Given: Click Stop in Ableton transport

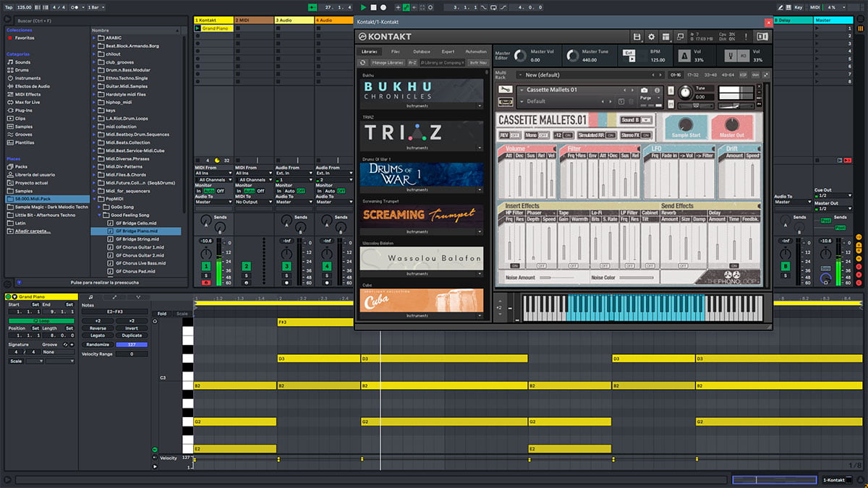Looking at the screenshot, I should (373, 7).
